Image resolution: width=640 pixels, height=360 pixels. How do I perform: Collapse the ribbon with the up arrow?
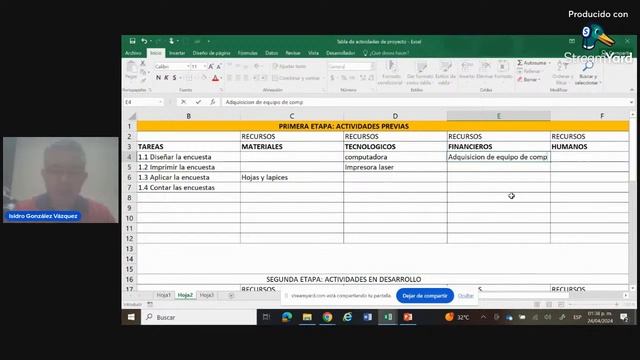[631, 90]
